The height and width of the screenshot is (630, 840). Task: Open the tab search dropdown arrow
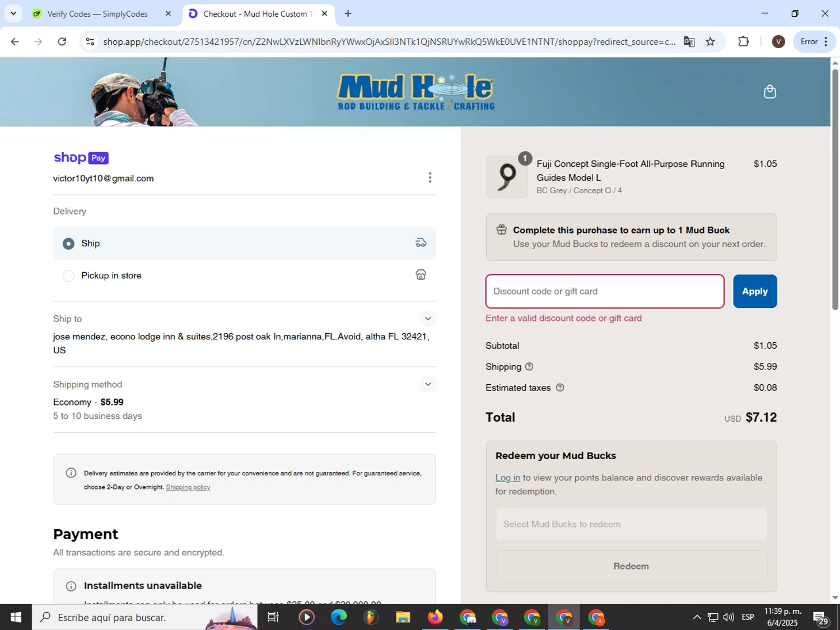click(13, 13)
